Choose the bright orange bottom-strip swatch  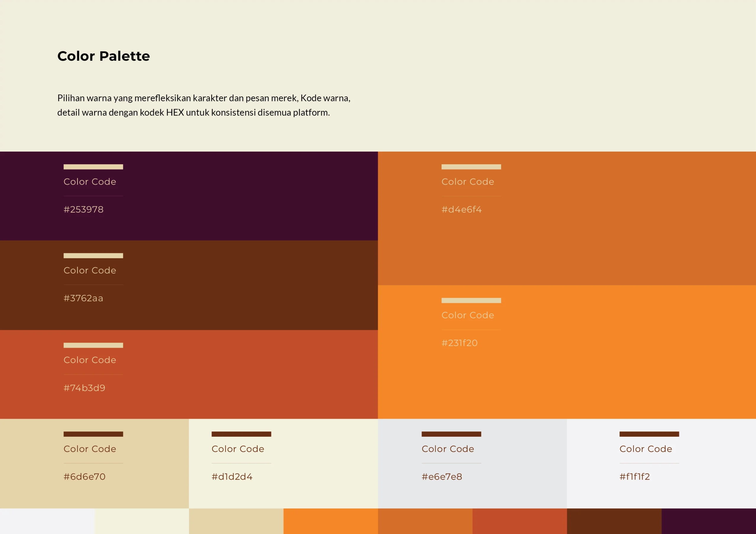330,521
